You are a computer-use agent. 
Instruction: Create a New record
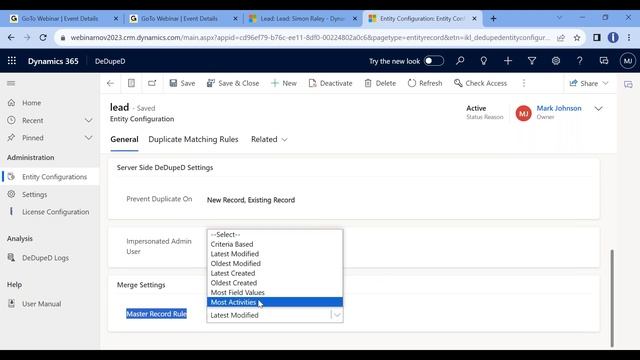click(284, 83)
